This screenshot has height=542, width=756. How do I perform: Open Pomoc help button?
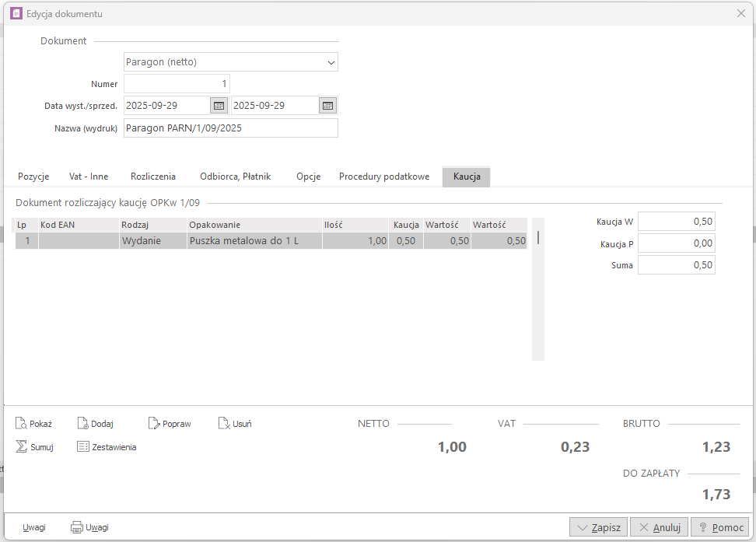719,527
